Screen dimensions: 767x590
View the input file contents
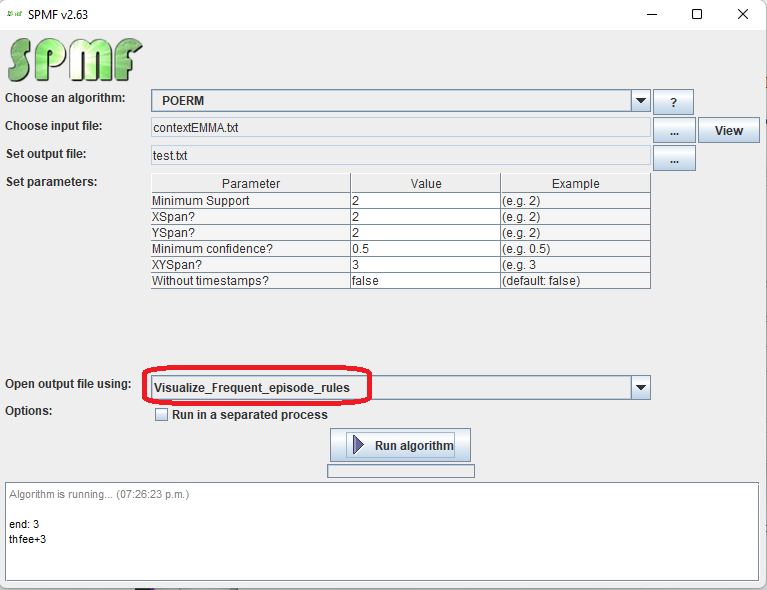click(x=728, y=130)
